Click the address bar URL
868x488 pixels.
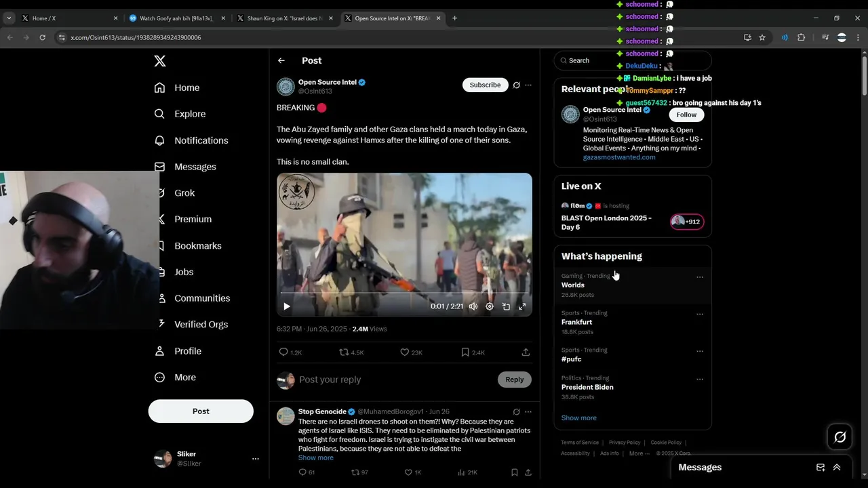pyautogui.click(x=136, y=37)
